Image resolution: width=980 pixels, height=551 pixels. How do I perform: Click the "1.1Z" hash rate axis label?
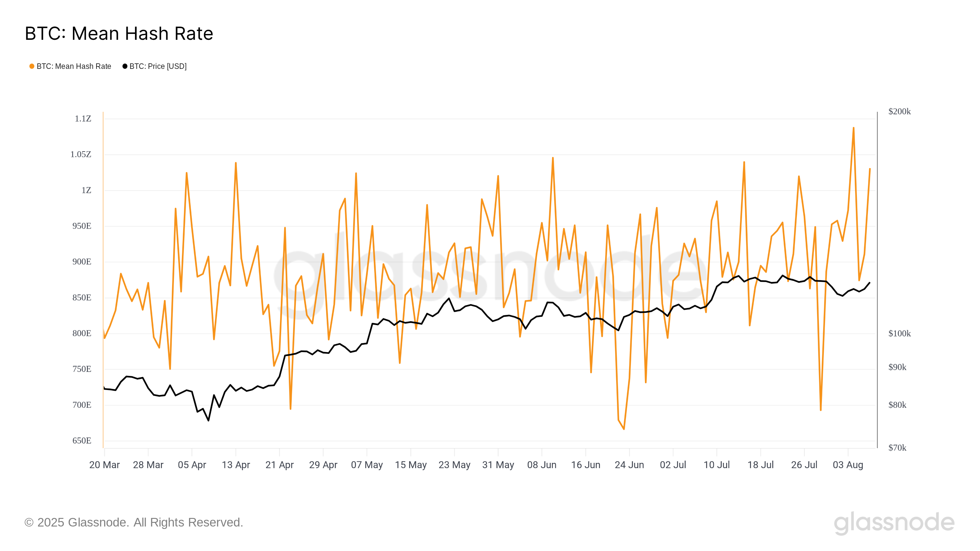83,119
